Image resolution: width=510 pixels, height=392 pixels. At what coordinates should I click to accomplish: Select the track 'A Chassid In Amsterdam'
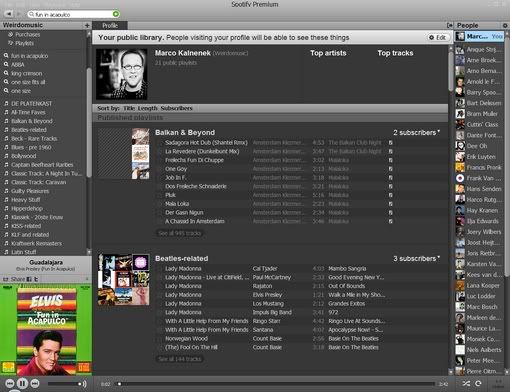point(194,221)
